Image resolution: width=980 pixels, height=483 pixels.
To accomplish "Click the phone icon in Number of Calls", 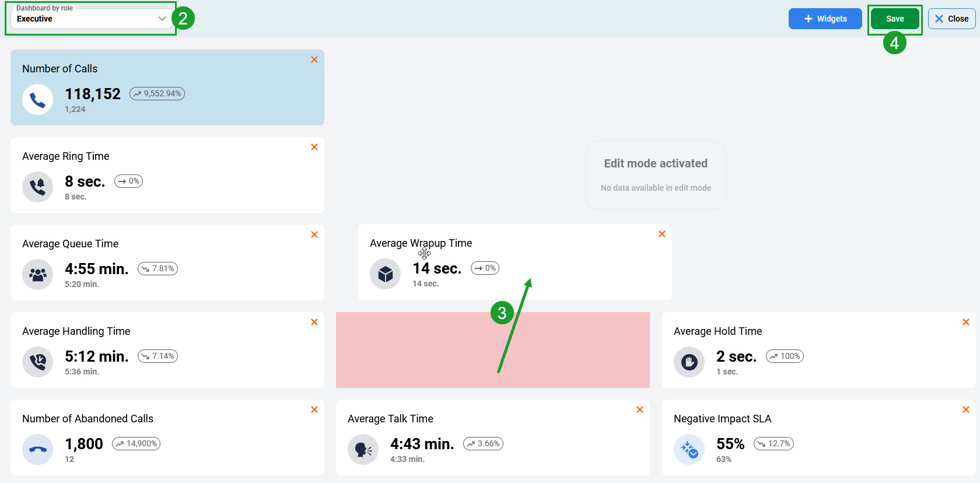I will coord(37,100).
